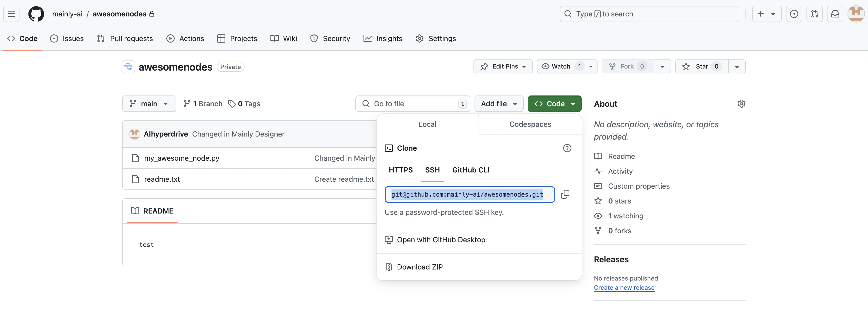Click the file icon beside my_awesome_node.py
Viewport: 868px width, 309px height.
135,158
